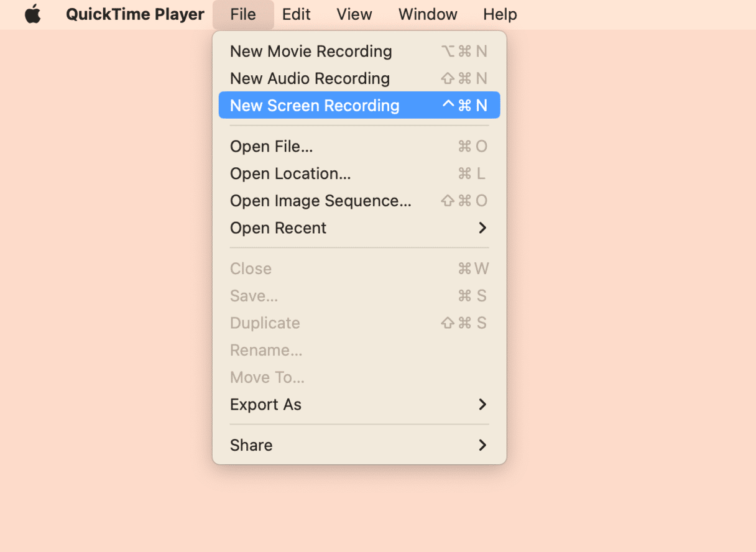The image size is (756, 552).
Task: Click the QuickTime Player app menu
Action: 135,14
